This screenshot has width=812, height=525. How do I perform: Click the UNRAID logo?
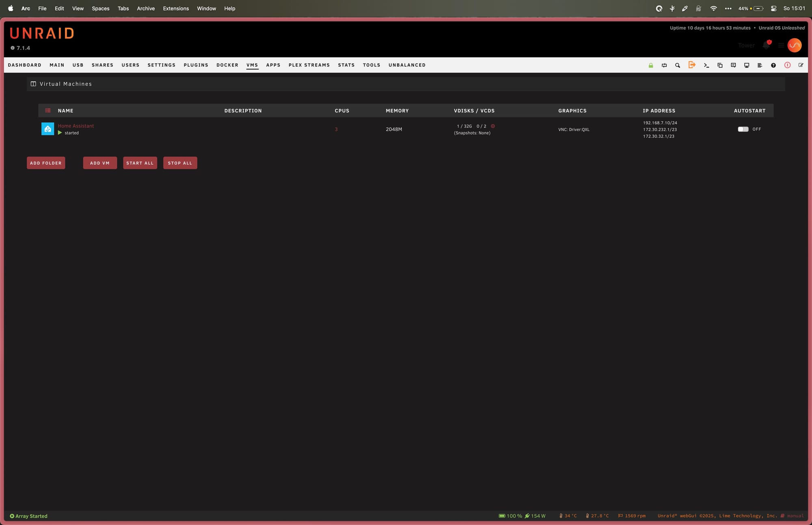(42, 33)
